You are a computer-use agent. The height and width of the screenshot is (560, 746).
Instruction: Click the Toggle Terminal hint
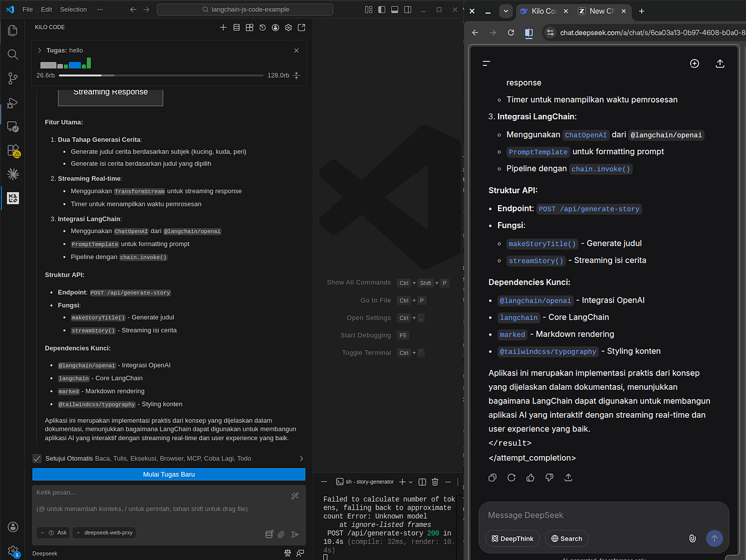pyautogui.click(x=384, y=352)
